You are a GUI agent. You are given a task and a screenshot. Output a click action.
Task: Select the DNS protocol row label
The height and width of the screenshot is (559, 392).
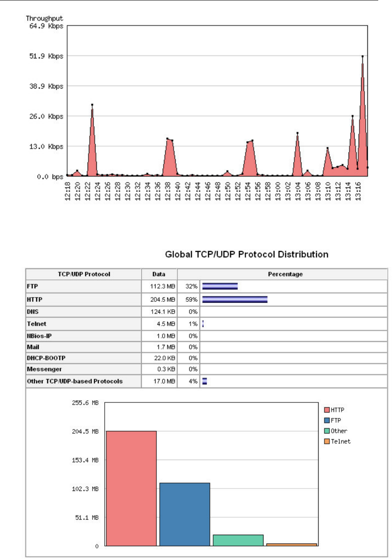pos(33,311)
